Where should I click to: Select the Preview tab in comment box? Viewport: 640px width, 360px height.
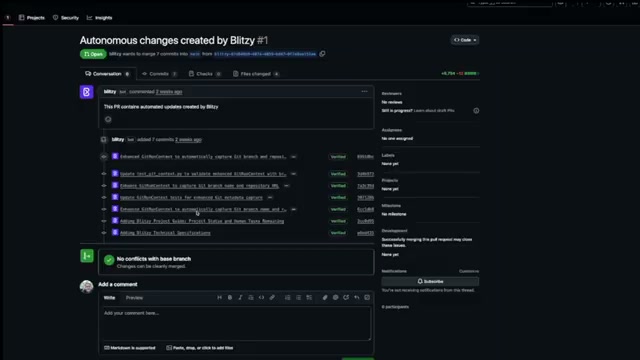point(134,298)
